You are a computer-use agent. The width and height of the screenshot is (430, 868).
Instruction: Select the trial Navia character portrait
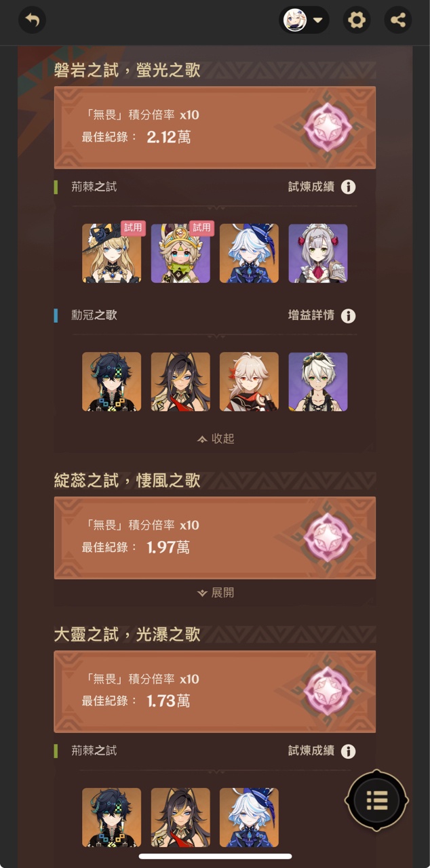pyautogui.click(x=112, y=253)
